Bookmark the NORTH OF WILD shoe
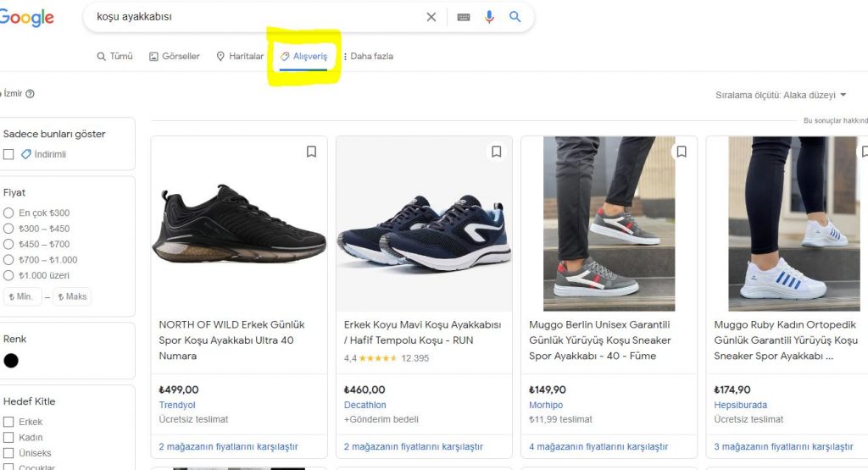 (x=312, y=152)
